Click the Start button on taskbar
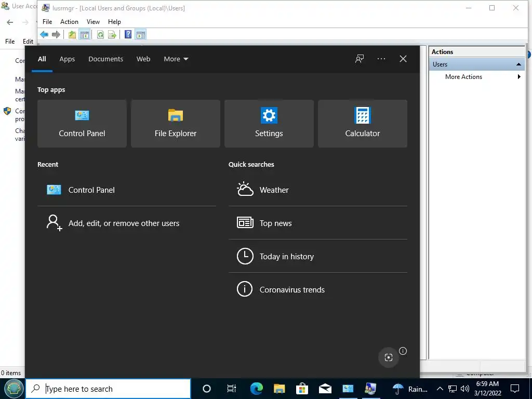The width and height of the screenshot is (532, 399). point(13,389)
